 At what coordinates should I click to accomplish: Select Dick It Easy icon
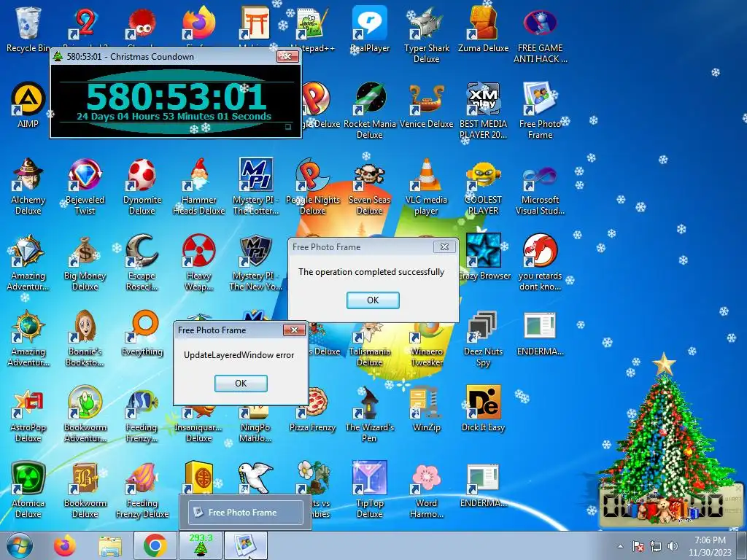[x=483, y=408]
